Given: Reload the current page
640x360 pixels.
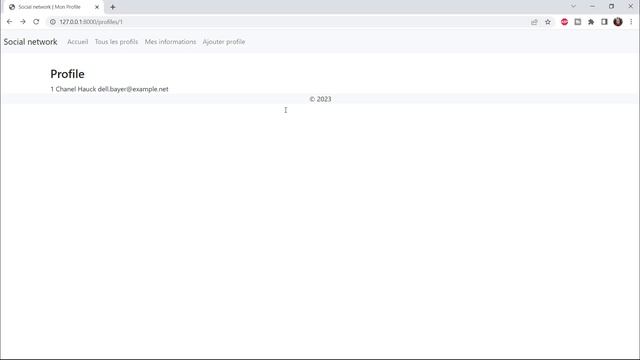Looking at the screenshot, I should coord(36,22).
